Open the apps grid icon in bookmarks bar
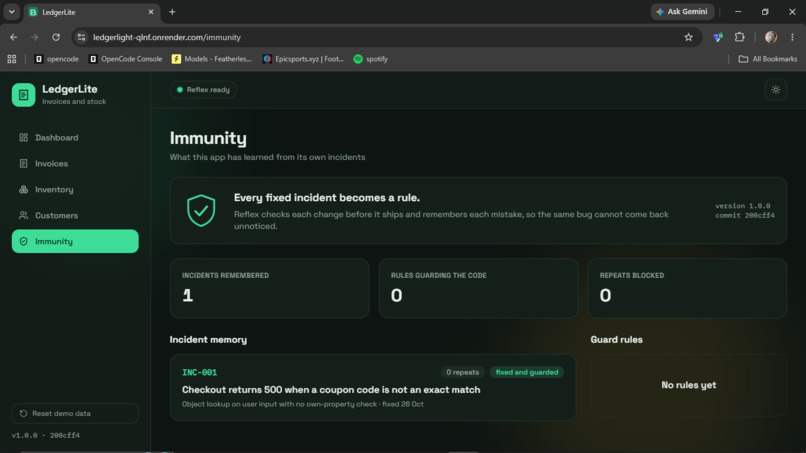The height and width of the screenshot is (453, 806). click(12, 59)
